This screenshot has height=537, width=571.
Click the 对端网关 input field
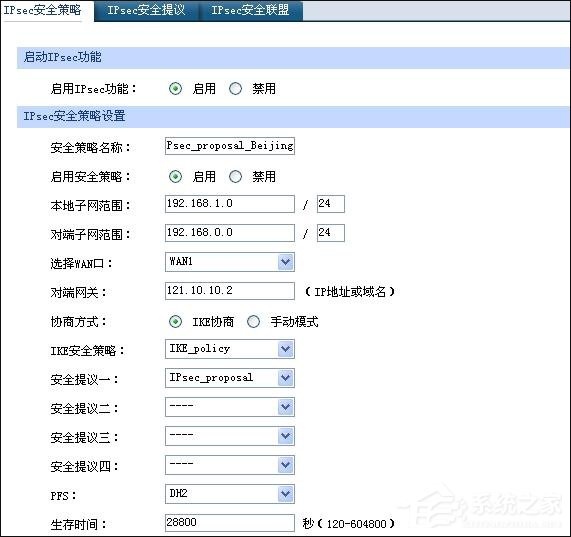click(x=230, y=291)
